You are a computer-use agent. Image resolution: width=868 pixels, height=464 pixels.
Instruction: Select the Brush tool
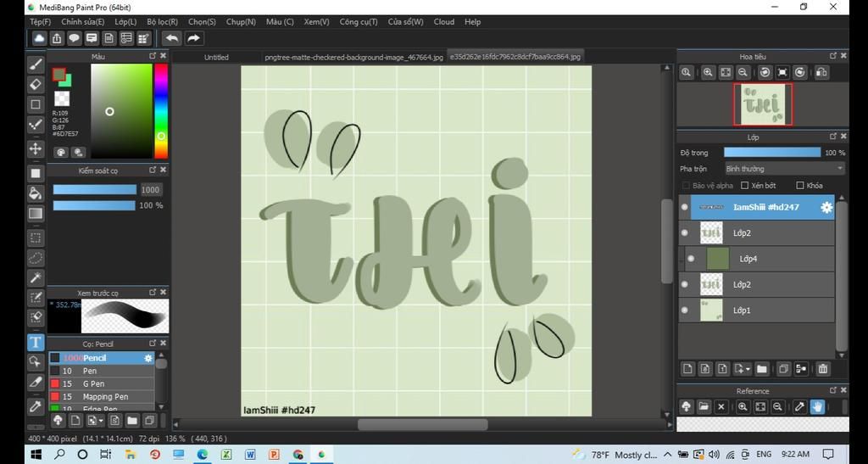(36, 64)
